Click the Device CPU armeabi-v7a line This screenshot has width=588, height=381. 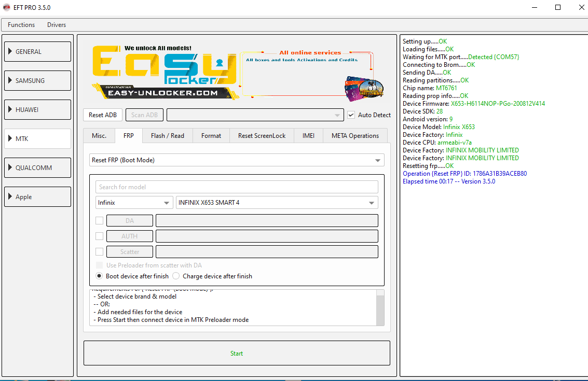tap(437, 143)
